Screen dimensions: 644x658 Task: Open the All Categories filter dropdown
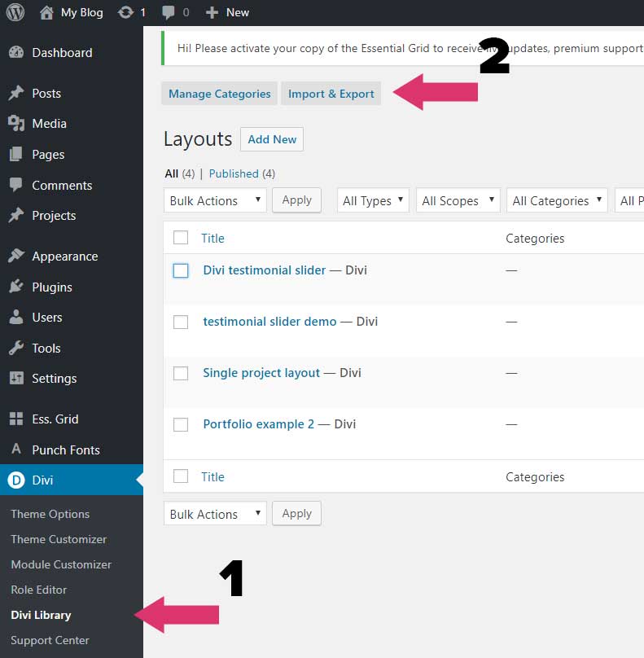(557, 200)
